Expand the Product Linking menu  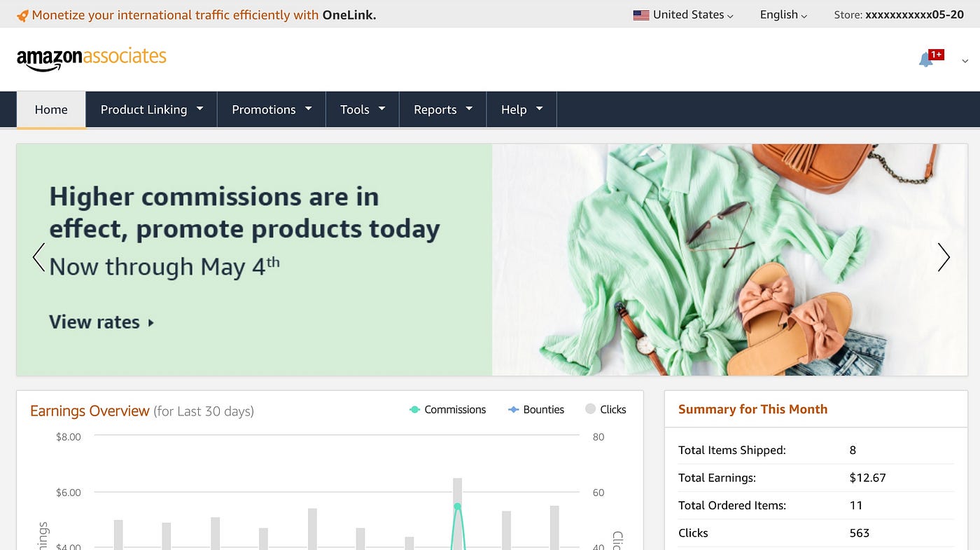pyautogui.click(x=152, y=109)
